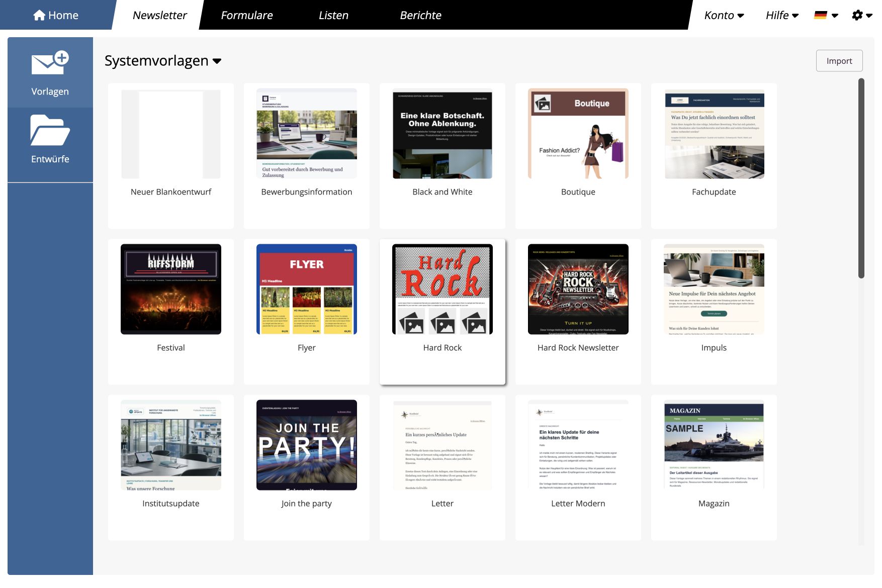Screen dimensions: 882x588
Task: Open the Entwürfe folder icon
Action: pos(50,130)
